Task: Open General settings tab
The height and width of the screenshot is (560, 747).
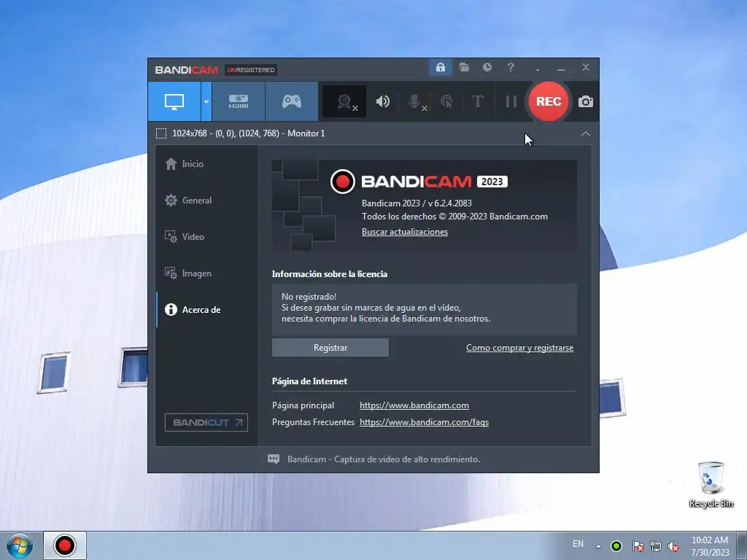Action: point(206,201)
